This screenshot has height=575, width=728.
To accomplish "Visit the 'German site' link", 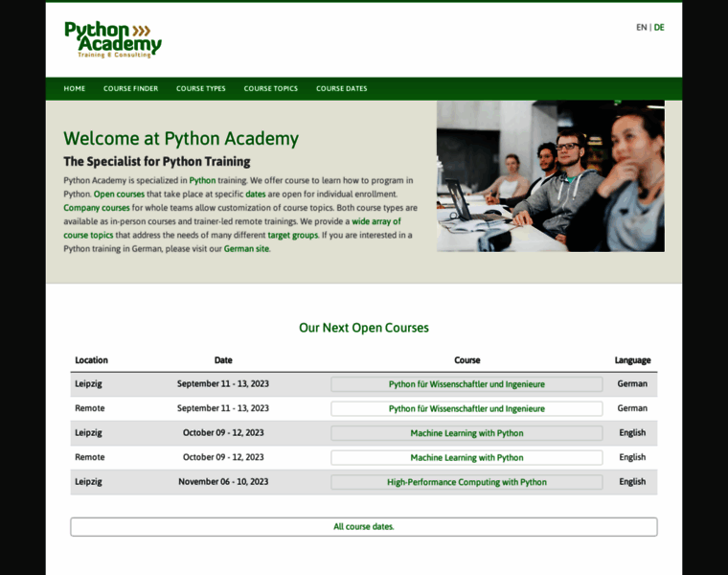I will point(246,249).
